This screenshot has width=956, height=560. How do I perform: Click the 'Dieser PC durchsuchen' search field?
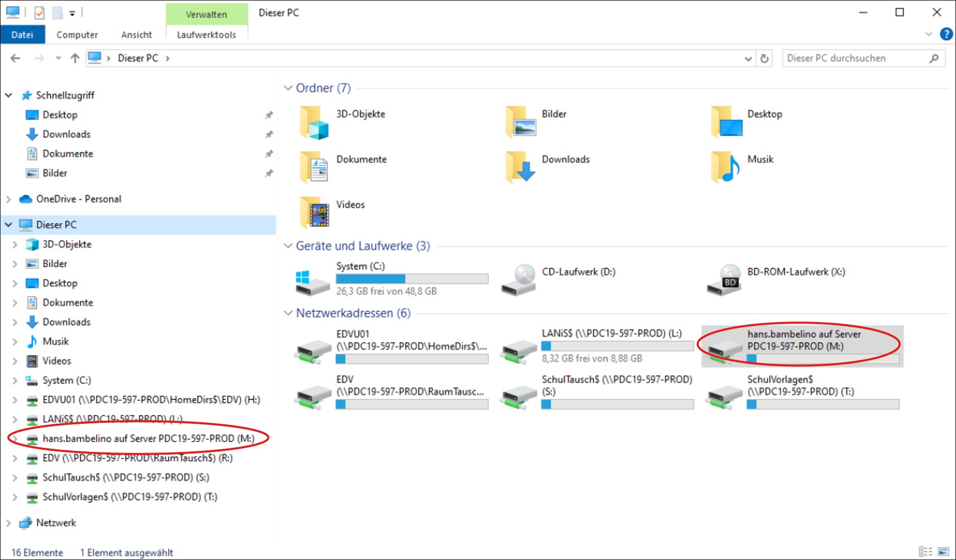[856, 58]
